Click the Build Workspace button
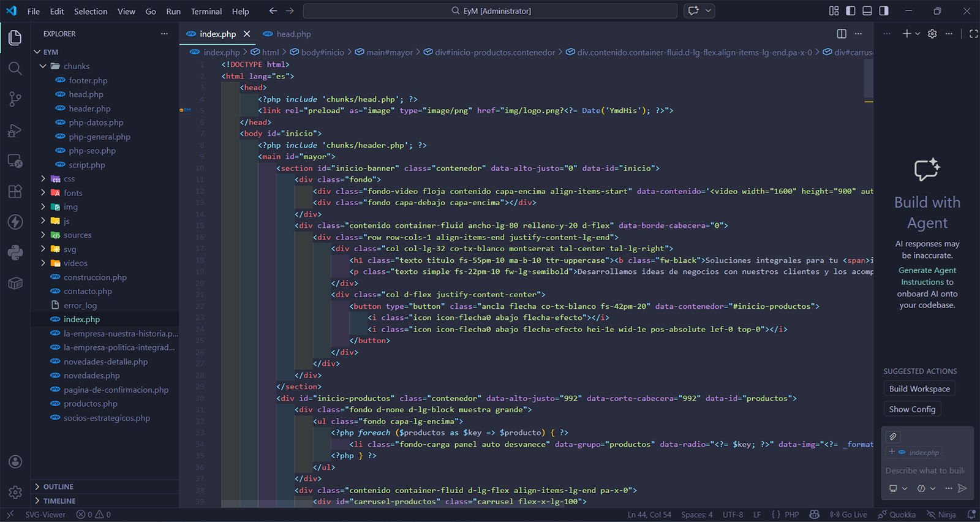980x522 pixels. point(919,389)
